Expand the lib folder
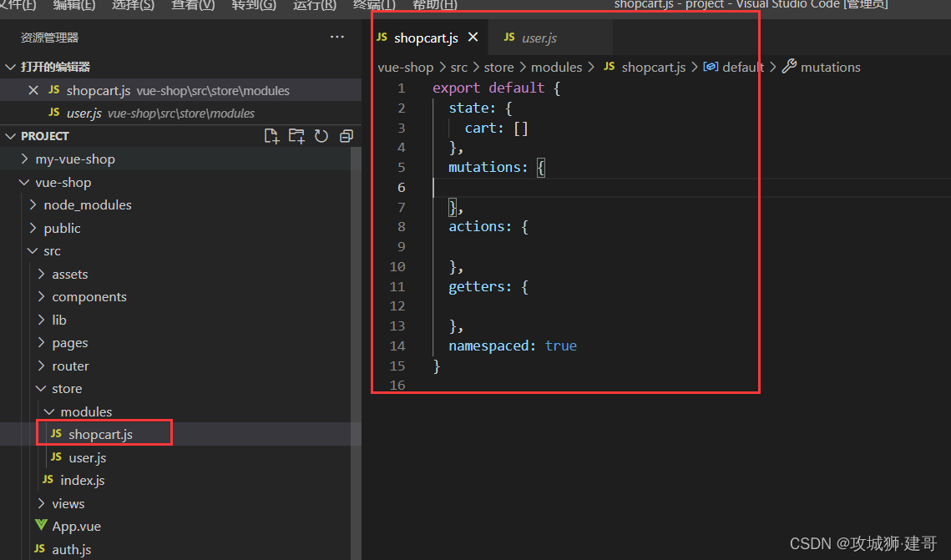 point(41,320)
